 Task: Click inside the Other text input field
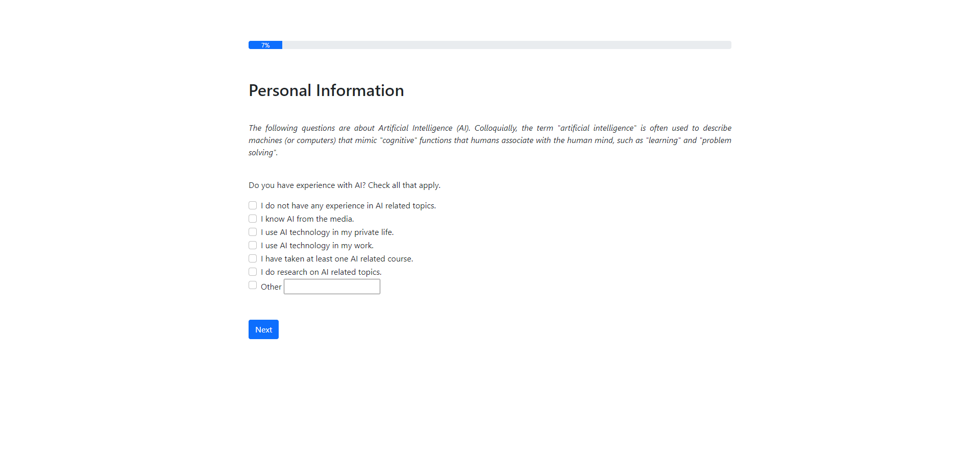point(332,287)
